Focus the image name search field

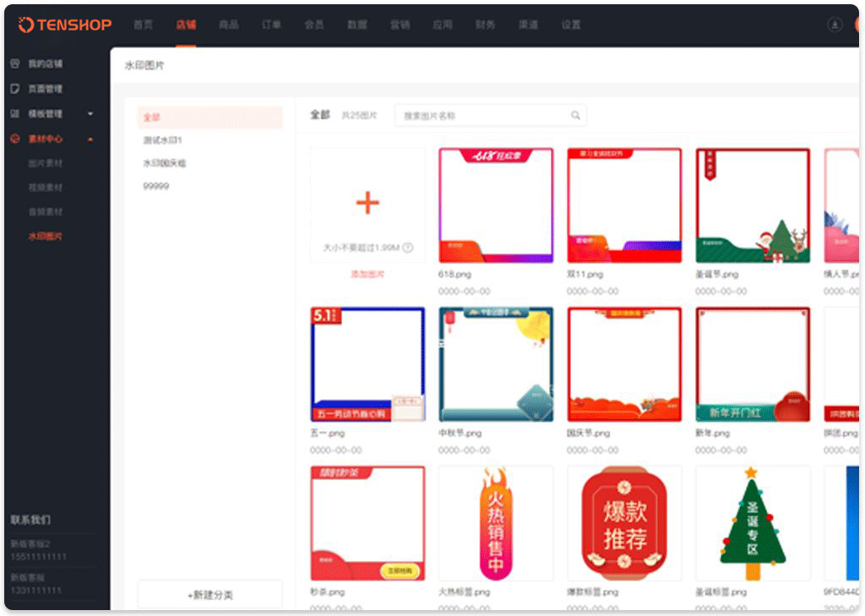481,116
